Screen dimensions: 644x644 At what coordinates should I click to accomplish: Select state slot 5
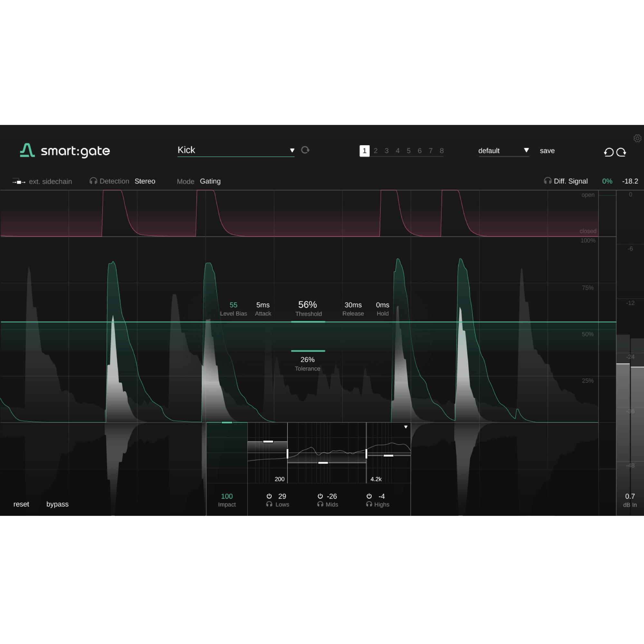[408, 151]
